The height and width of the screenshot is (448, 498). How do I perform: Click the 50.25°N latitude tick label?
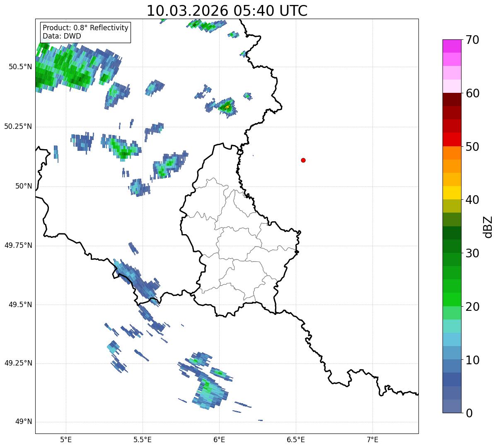(x=18, y=126)
